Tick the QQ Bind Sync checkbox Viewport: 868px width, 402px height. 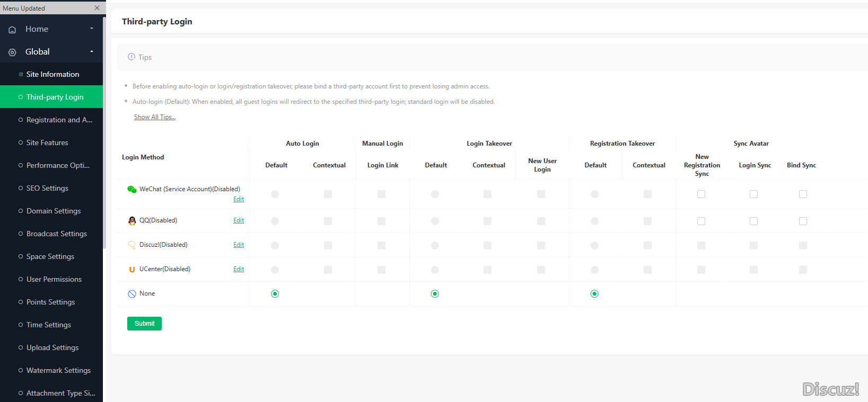[803, 221]
